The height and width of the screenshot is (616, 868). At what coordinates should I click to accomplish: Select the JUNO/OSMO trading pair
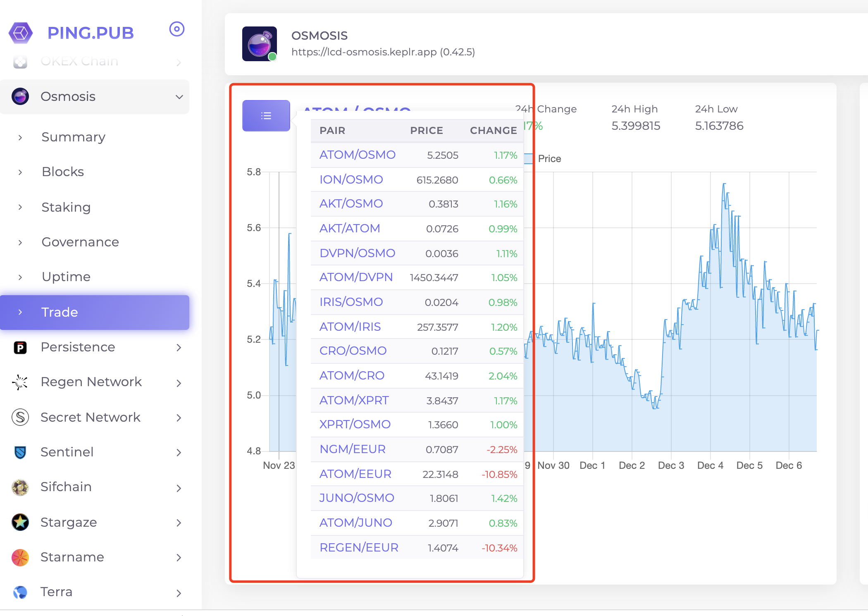click(356, 498)
